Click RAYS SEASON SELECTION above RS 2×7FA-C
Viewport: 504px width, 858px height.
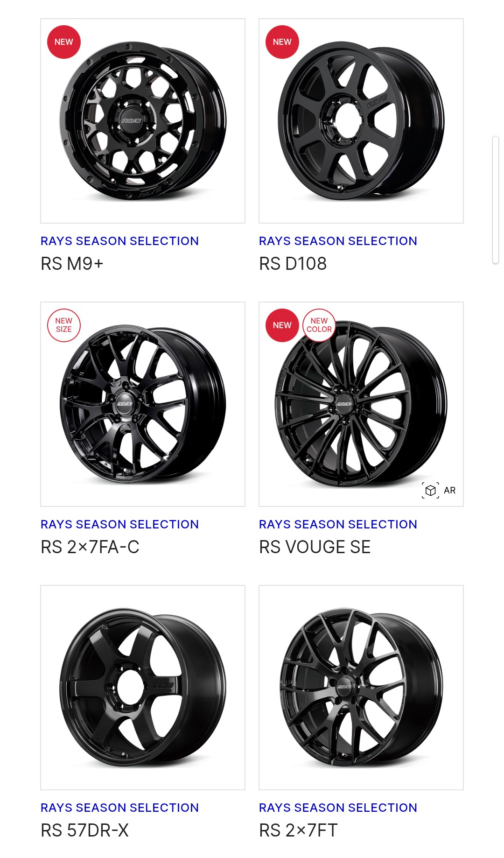[x=120, y=524]
